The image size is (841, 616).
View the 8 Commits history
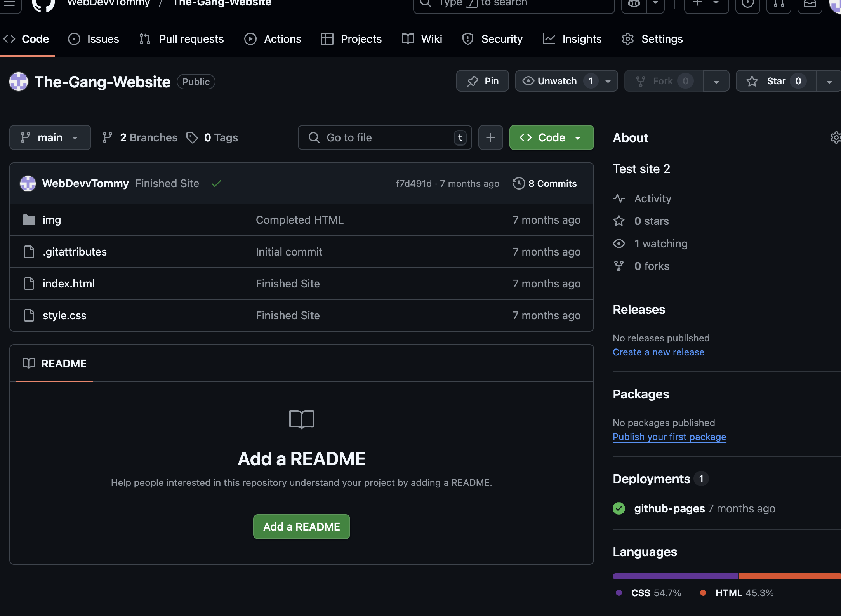click(x=545, y=183)
